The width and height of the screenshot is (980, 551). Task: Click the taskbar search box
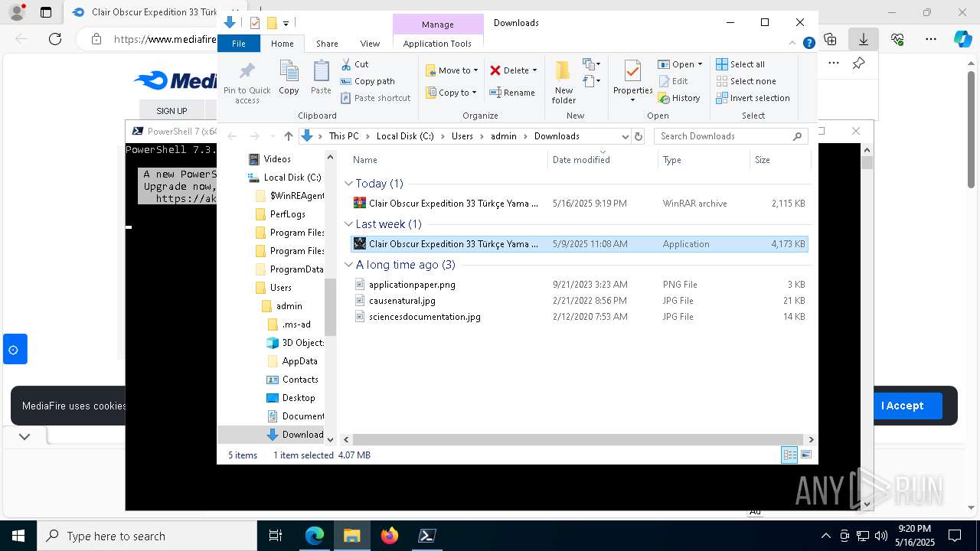pos(147,536)
